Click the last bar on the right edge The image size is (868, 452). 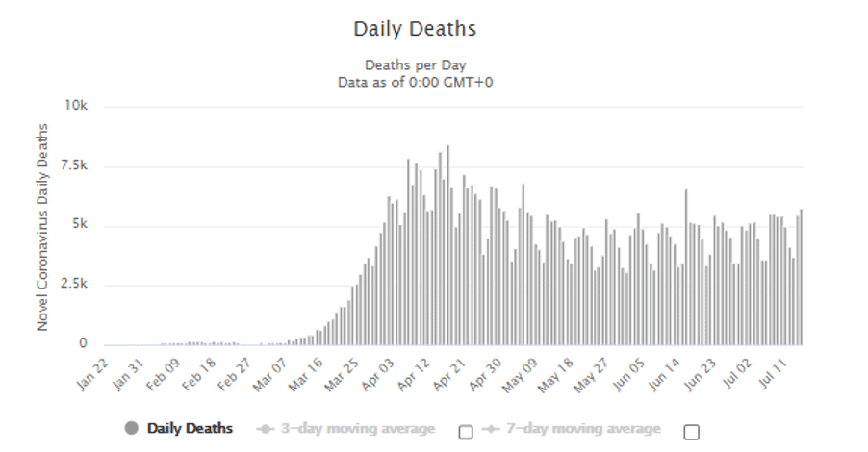801,277
